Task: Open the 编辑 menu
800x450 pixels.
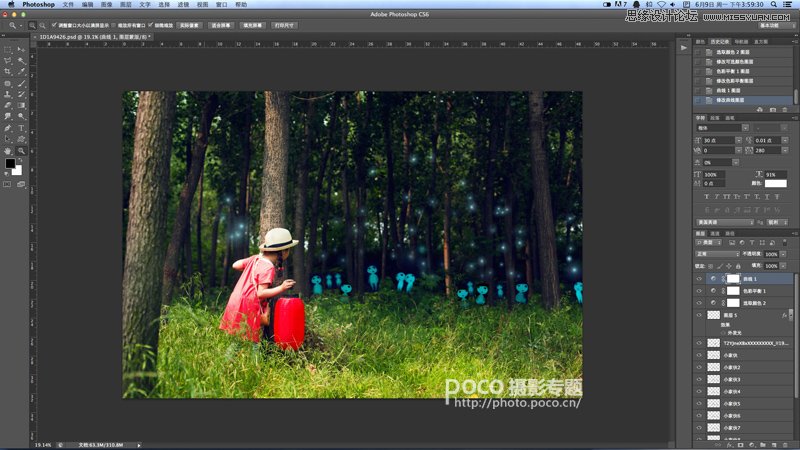Action: click(87, 4)
